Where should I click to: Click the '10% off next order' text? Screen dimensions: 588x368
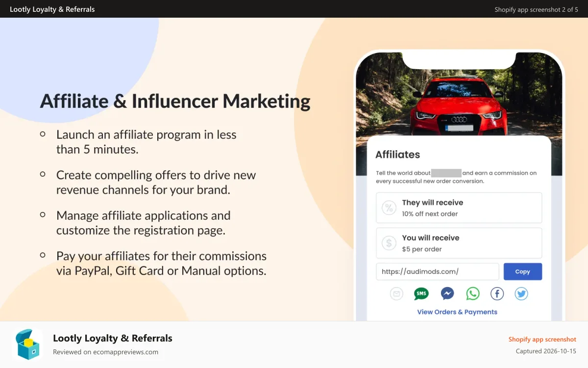430,214
